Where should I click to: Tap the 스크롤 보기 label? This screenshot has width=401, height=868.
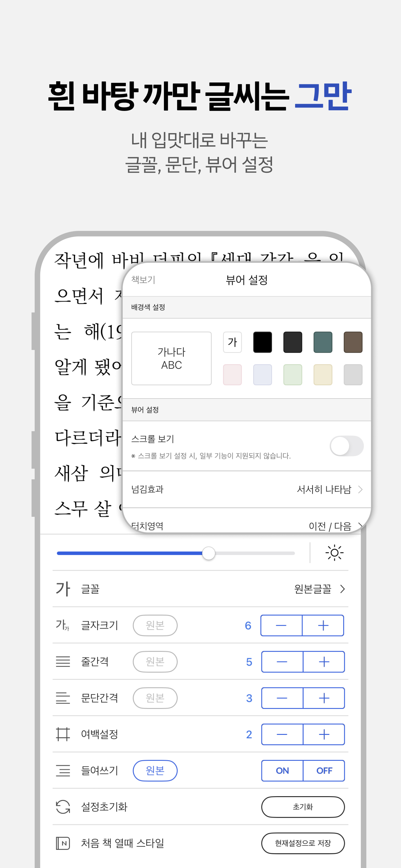[x=152, y=439]
